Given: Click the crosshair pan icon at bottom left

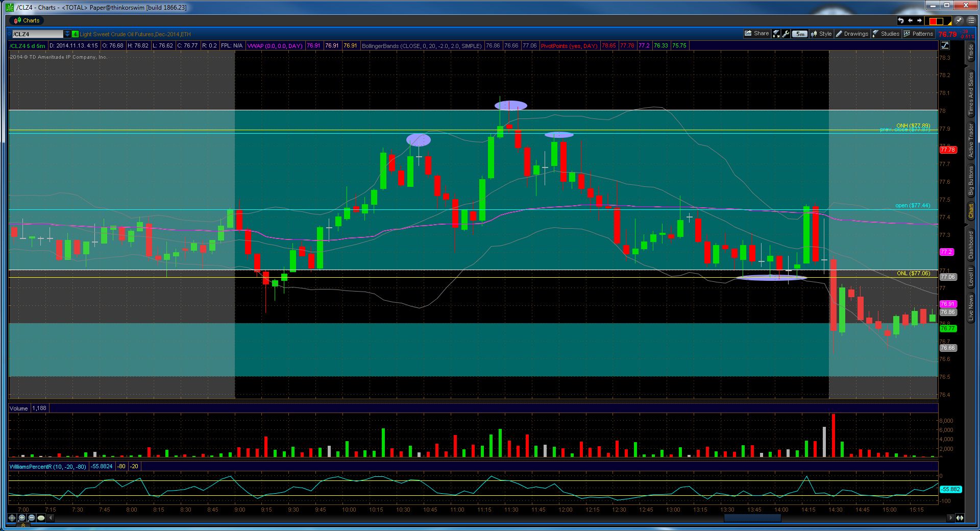Looking at the screenshot, I should pos(12,518).
